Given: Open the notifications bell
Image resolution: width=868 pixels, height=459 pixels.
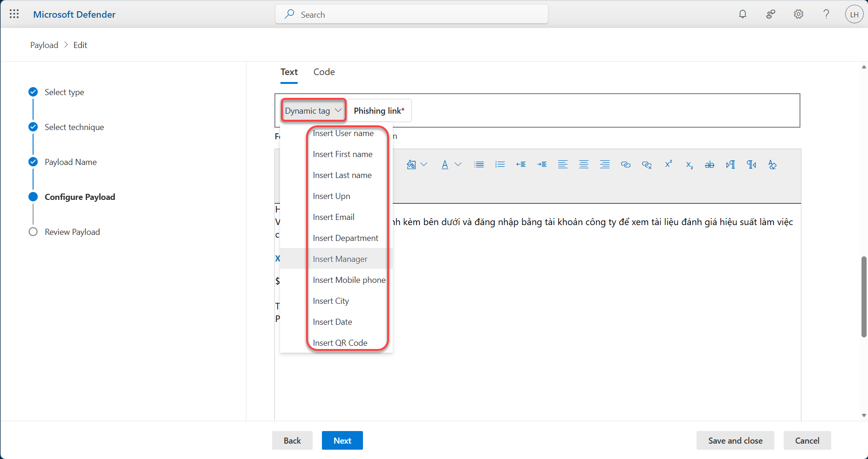Looking at the screenshot, I should [743, 14].
